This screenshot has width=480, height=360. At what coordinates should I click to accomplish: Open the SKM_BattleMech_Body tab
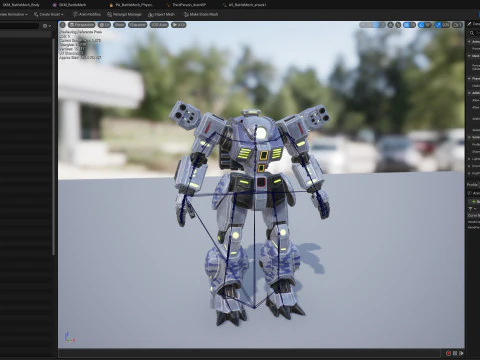coord(21,5)
